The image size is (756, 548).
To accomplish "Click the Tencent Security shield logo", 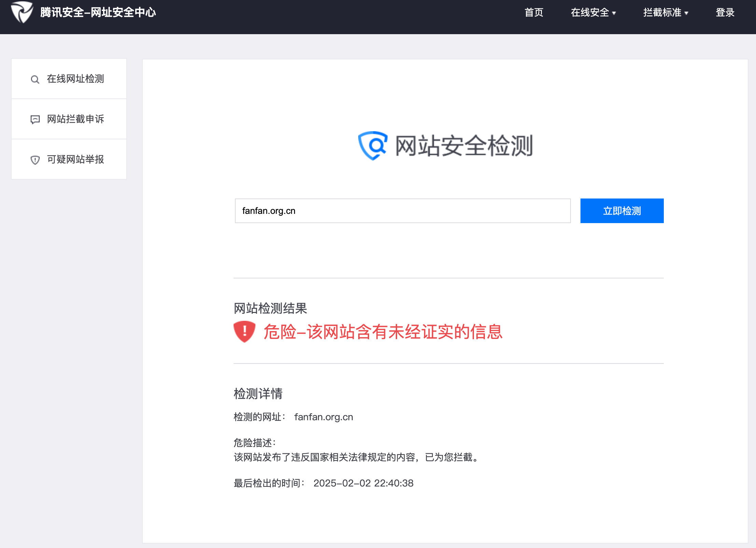I will coord(22,12).
